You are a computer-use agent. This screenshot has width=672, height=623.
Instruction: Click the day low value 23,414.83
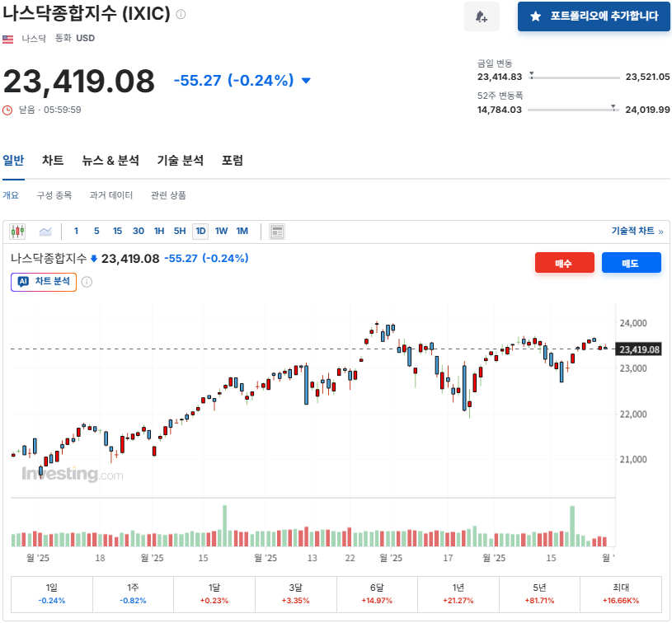pyautogui.click(x=500, y=77)
